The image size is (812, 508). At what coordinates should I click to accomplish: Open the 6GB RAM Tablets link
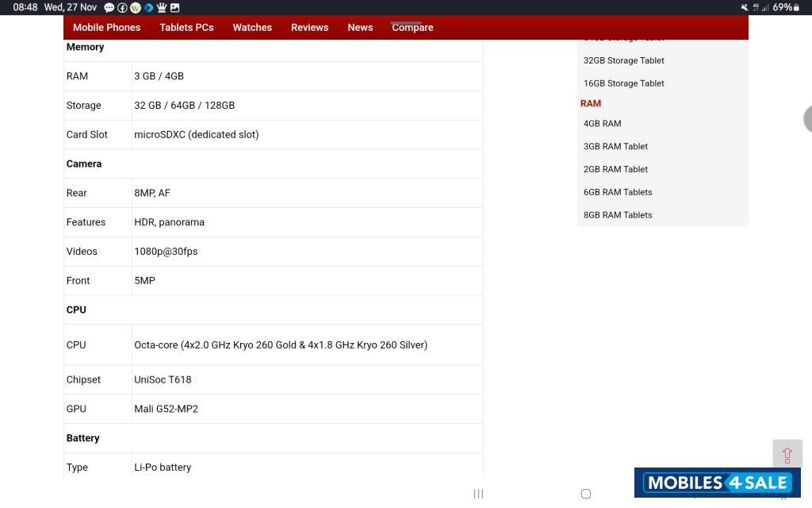[618, 192]
